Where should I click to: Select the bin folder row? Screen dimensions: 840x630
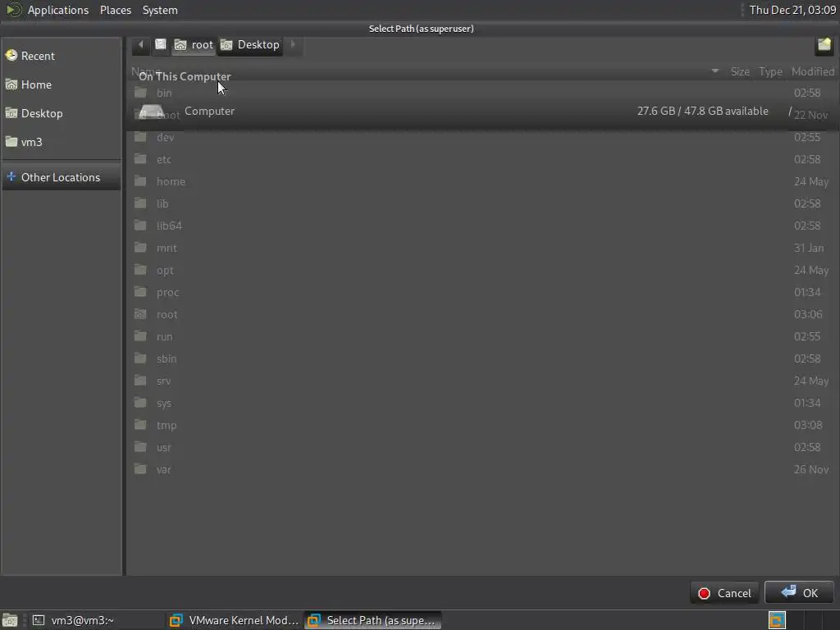click(483, 93)
